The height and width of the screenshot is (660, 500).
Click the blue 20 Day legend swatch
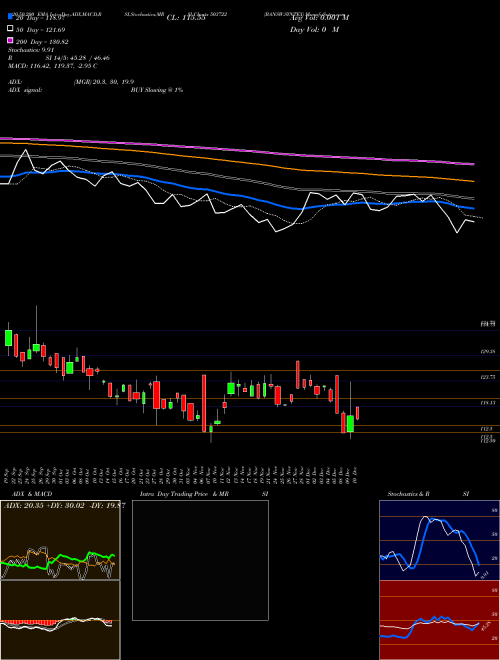(x=11, y=17)
